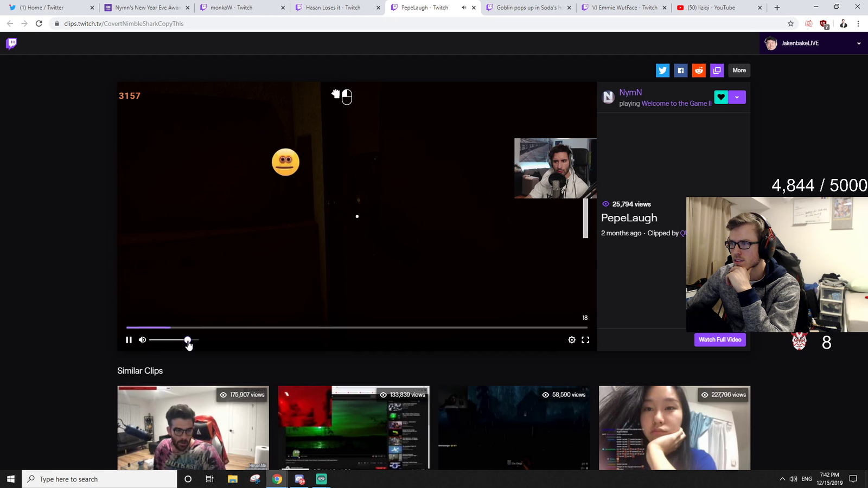Image resolution: width=868 pixels, height=488 pixels.
Task: Switch to the liziqi - YouTube tab
Action: 719,8
